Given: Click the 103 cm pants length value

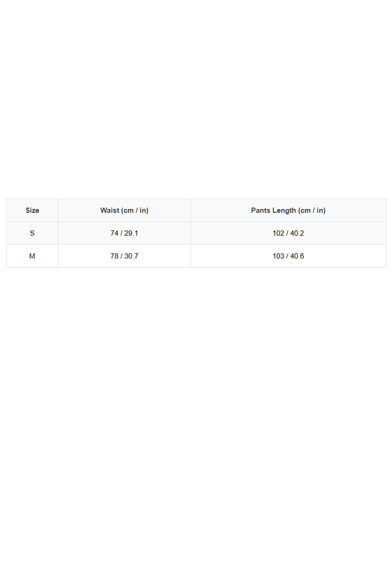Looking at the screenshot, I should 278,256.
